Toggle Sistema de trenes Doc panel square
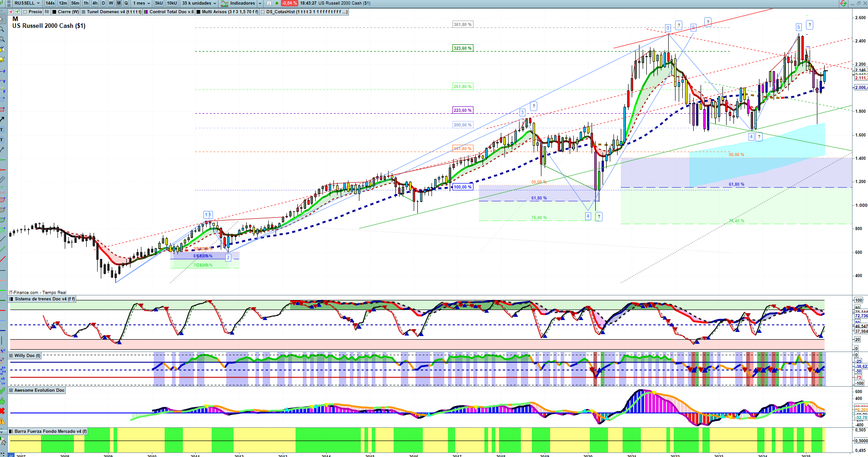 (11, 299)
